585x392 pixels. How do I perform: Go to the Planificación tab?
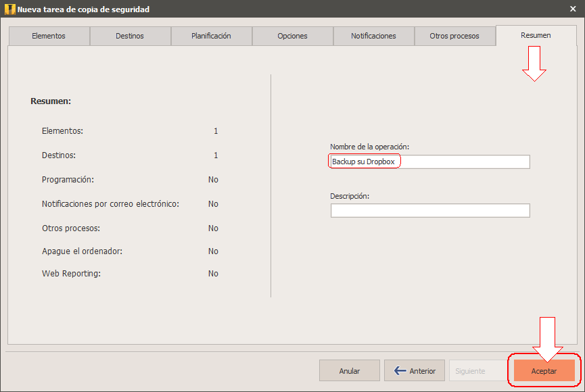(x=211, y=36)
